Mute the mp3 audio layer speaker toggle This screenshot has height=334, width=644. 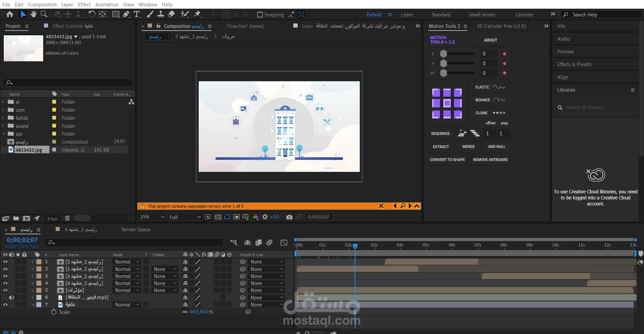click(11, 298)
